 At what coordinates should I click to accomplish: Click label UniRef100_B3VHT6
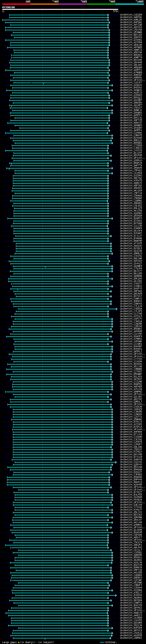131,595
